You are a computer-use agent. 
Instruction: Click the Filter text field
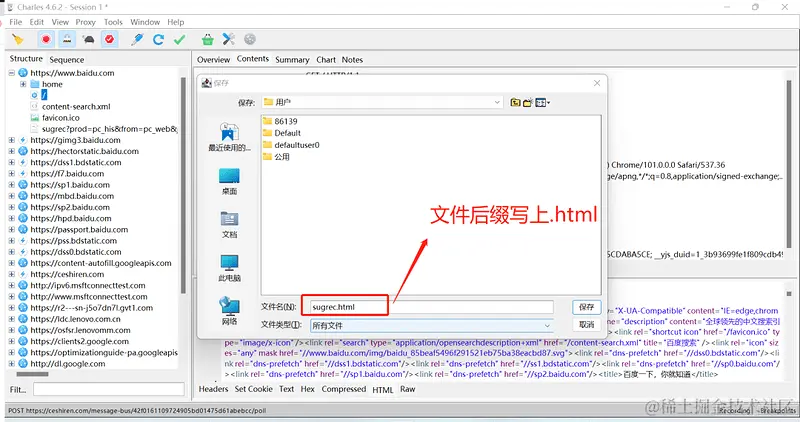click(x=109, y=390)
